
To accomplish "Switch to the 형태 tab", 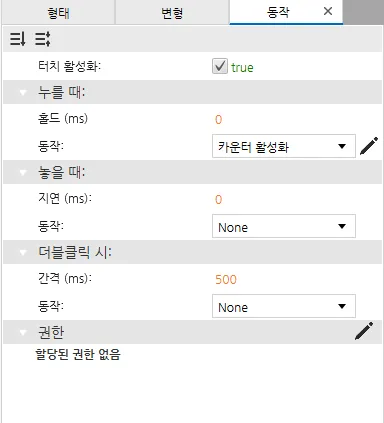I will tap(58, 12).
